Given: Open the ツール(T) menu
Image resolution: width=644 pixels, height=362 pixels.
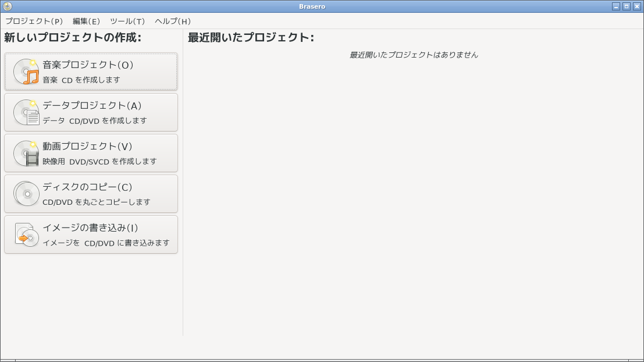Looking at the screenshot, I should coord(127,21).
